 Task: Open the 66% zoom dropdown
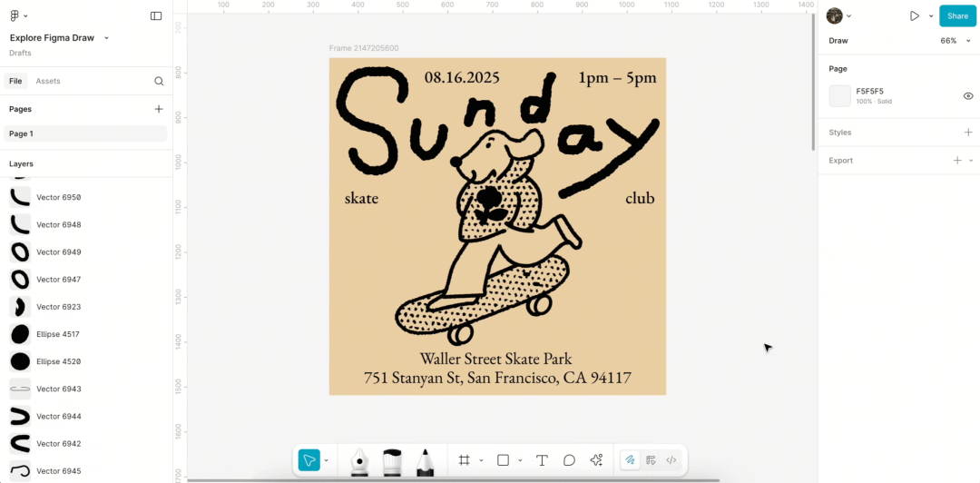coord(955,41)
